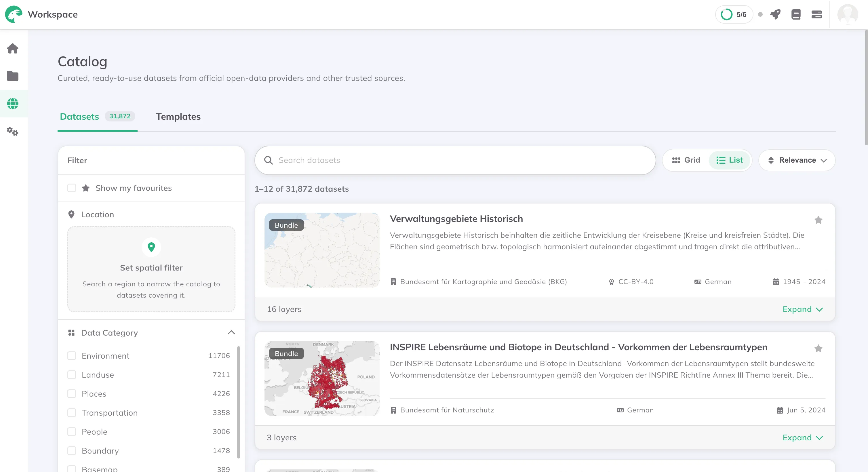Click the Workspace chameleon logo

tap(14, 14)
